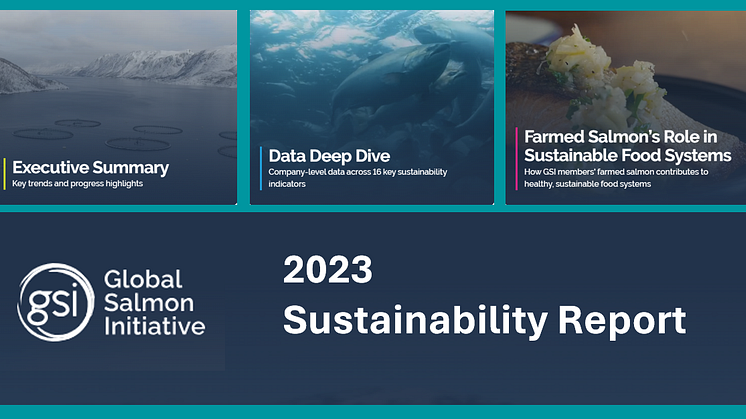The height and width of the screenshot is (419, 746).
Task: Click the 'Company-level data across 16 key' description
Action: 357,173
